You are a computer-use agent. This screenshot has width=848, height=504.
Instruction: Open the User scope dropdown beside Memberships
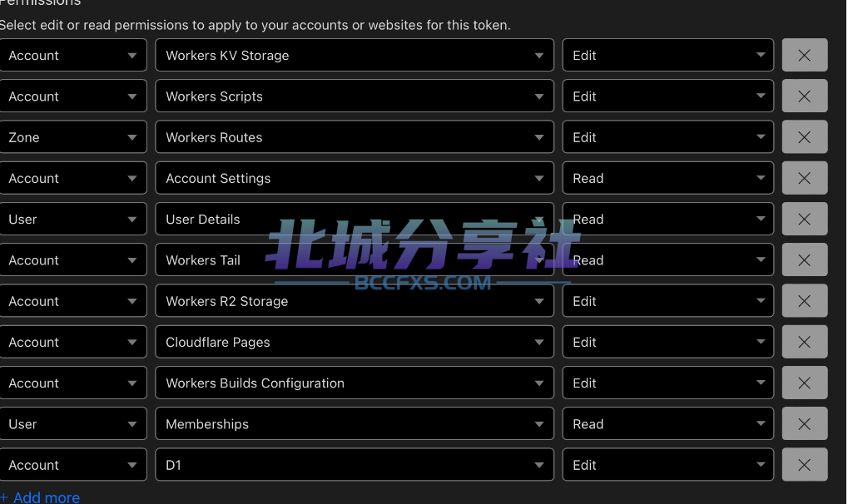pyautogui.click(x=73, y=424)
